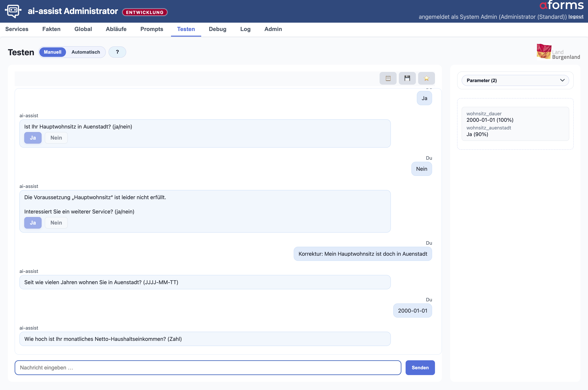Click the clipboard icon in chat toolbar
Screen dimensions: 588x390
[388, 78]
